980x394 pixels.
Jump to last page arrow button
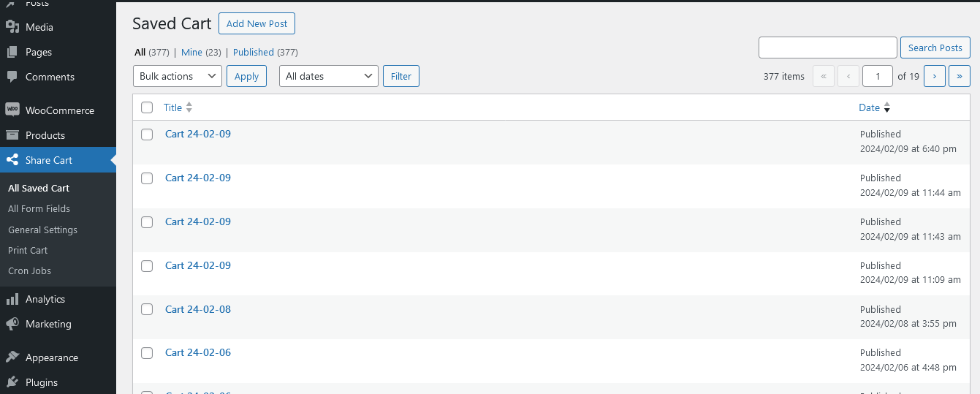tap(960, 76)
